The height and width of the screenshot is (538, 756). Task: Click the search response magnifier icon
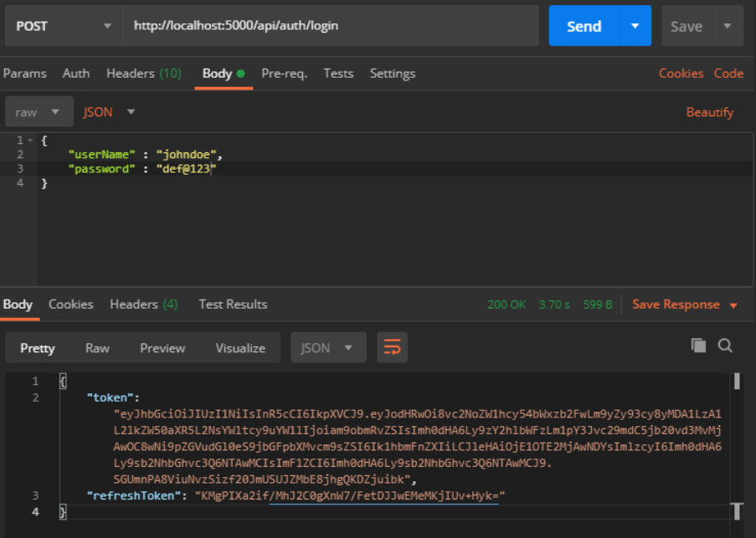[725, 346]
